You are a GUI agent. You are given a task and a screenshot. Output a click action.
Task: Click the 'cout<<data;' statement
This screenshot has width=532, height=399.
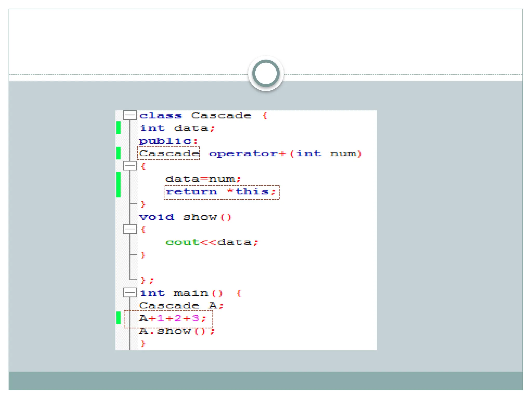click(212, 242)
